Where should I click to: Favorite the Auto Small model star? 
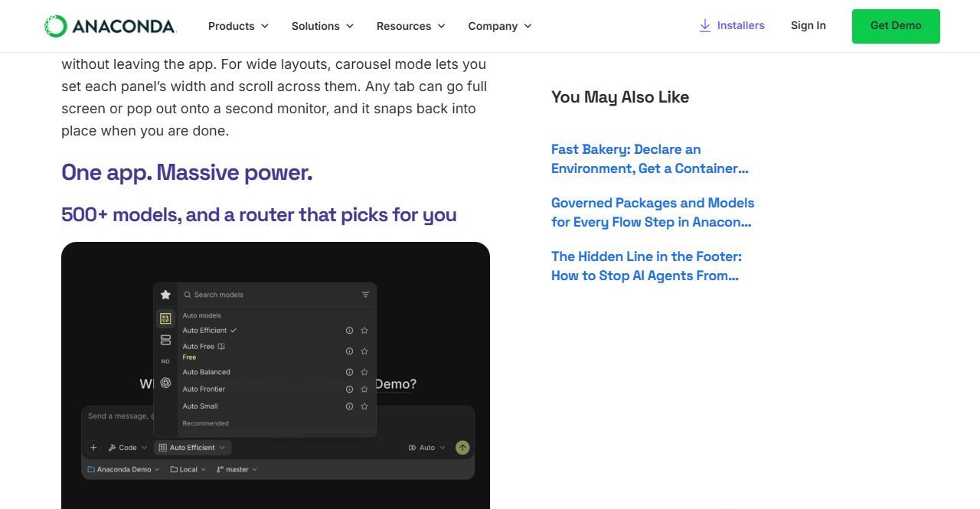[364, 406]
